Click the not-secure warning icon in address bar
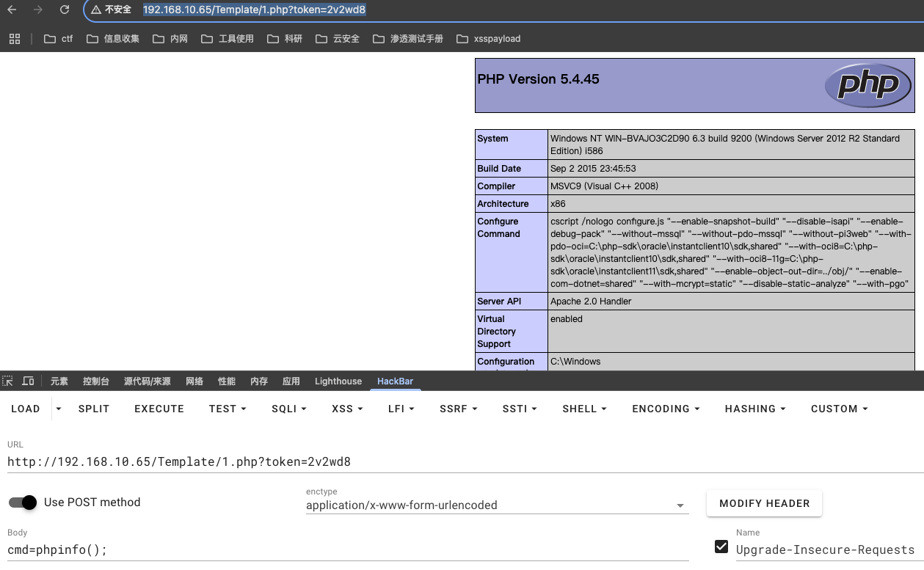 point(96,10)
